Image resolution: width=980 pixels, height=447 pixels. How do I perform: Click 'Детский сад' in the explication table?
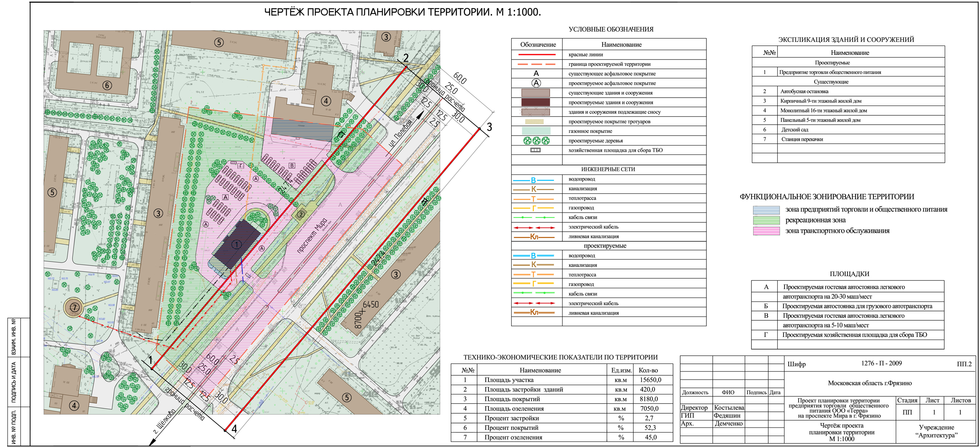(x=795, y=130)
